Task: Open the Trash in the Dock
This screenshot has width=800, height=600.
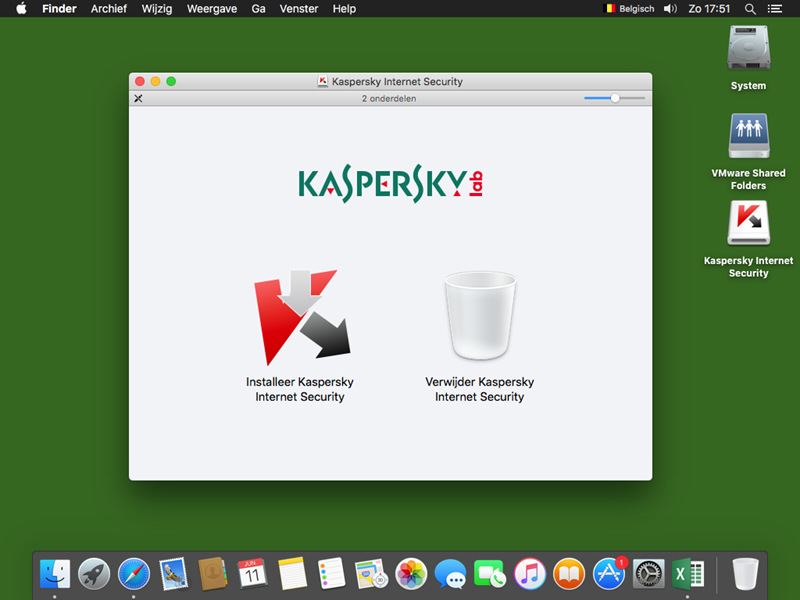Action: pyautogui.click(x=746, y=573)
